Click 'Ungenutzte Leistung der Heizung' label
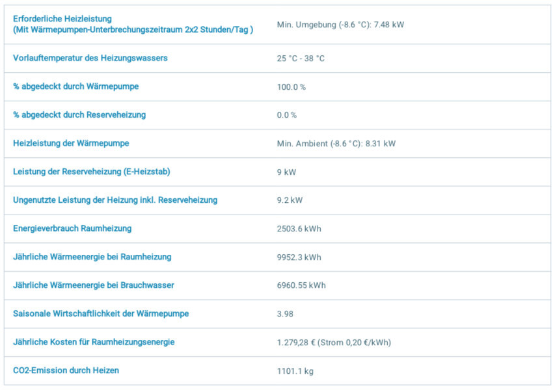557x392 pixels. tap(115, 200)
